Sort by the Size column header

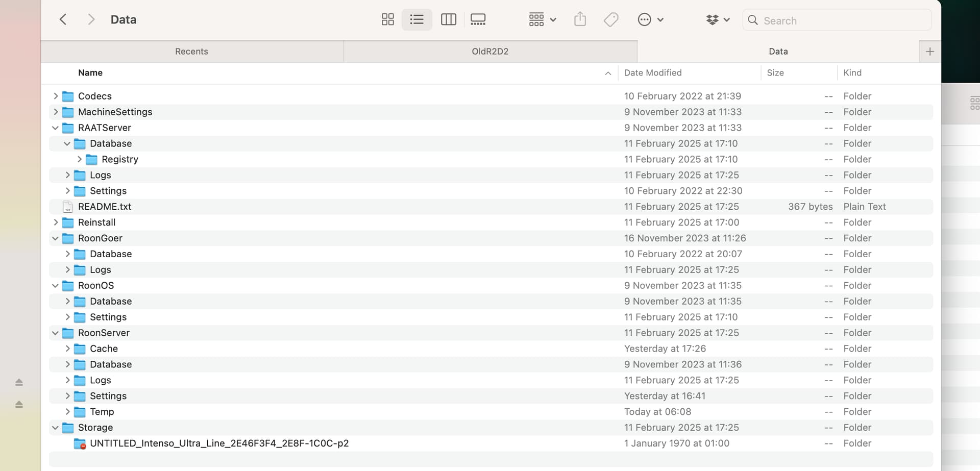[775, 72]
